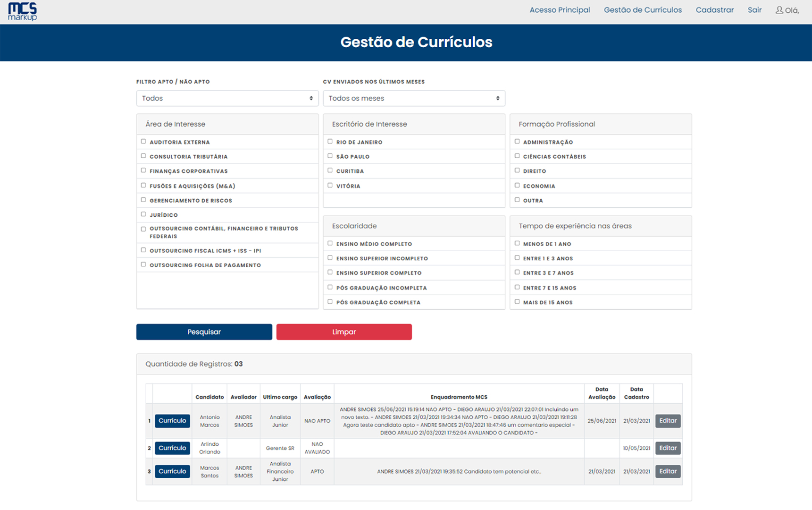Viewport: 812px width, 510px height.
Task: Click the Área de Interesse panel header
Action: point(227,124)
